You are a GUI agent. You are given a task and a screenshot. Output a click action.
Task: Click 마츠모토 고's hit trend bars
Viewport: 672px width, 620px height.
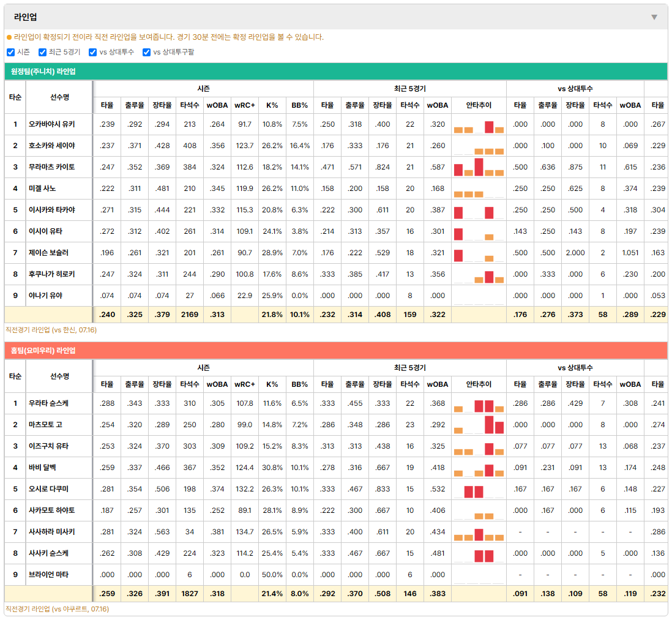[479, 425]
